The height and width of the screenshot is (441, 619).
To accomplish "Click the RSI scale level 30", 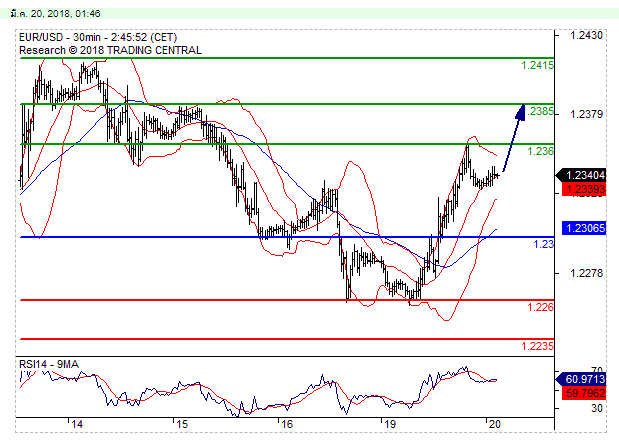I will click(x=597, y=408).
